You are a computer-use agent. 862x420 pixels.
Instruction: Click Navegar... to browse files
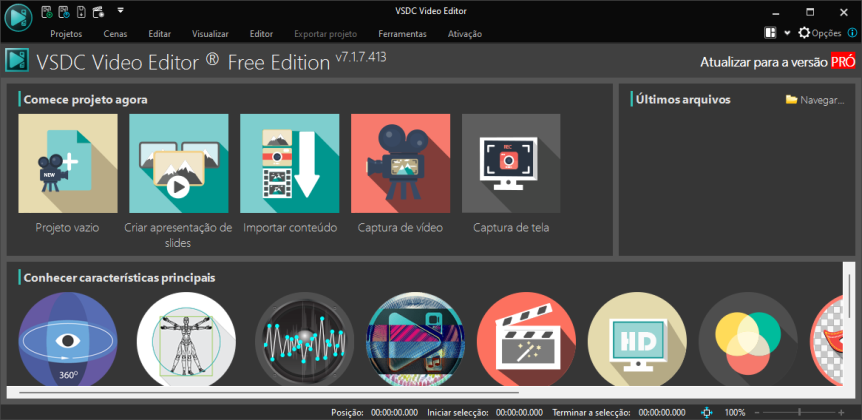tap(815, 100)
